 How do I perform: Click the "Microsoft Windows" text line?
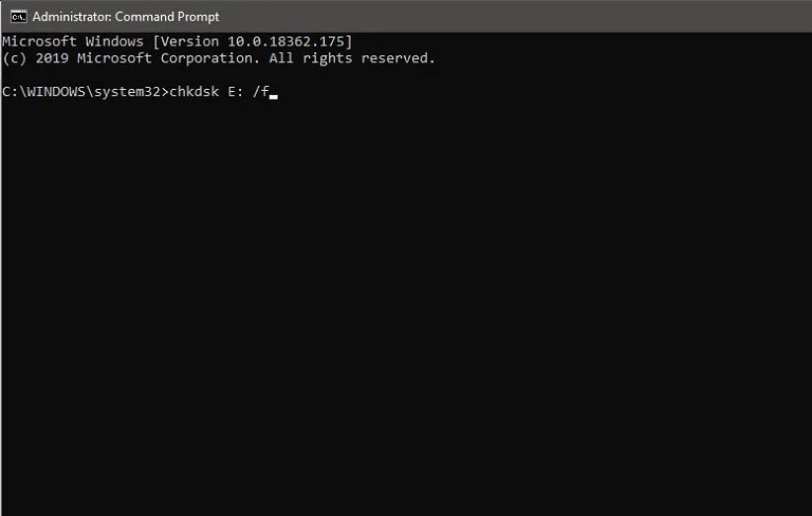pos(75,41)
